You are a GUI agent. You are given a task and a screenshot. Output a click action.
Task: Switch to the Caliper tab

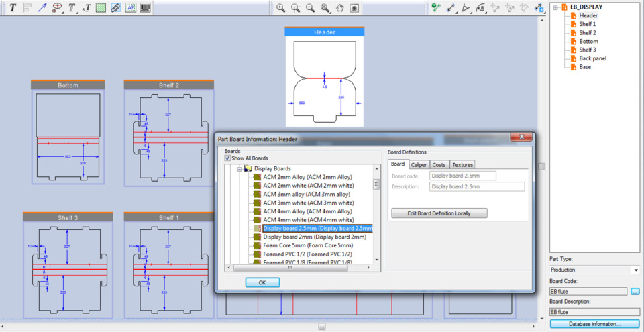point(419,164)
